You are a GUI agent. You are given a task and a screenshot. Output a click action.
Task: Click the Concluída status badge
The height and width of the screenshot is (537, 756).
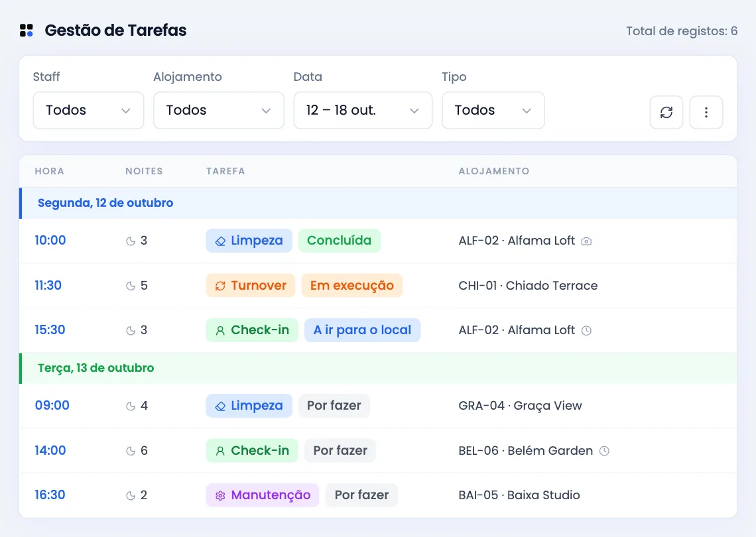340,241
